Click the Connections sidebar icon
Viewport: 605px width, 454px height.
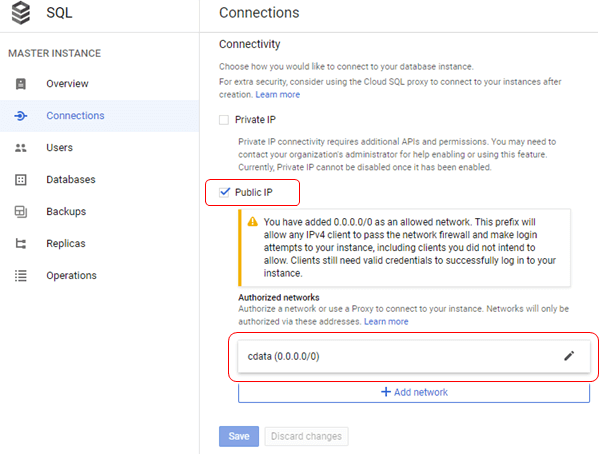21,116
